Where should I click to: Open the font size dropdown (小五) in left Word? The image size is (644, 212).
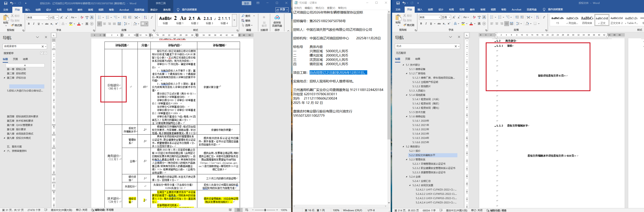point(57,17)
